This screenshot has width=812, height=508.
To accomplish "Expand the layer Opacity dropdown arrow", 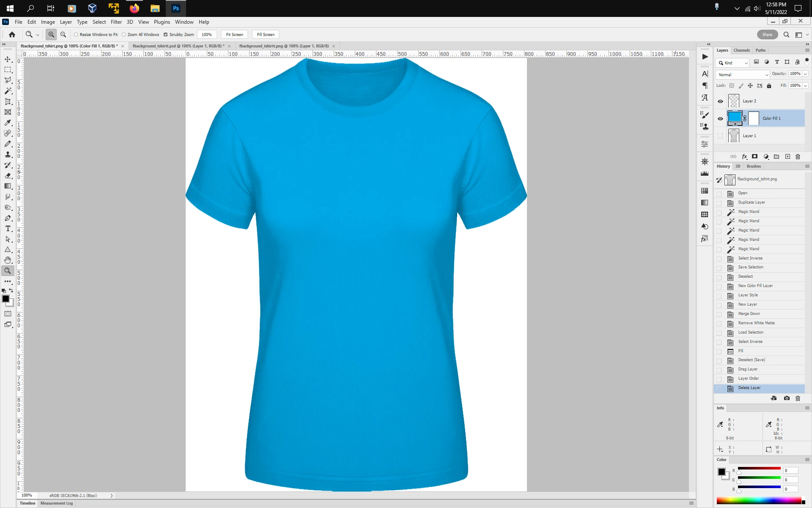I will tap(805, 74).
